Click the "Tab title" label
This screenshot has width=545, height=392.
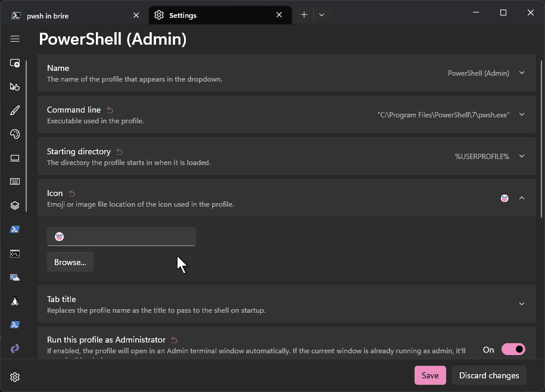61,299
